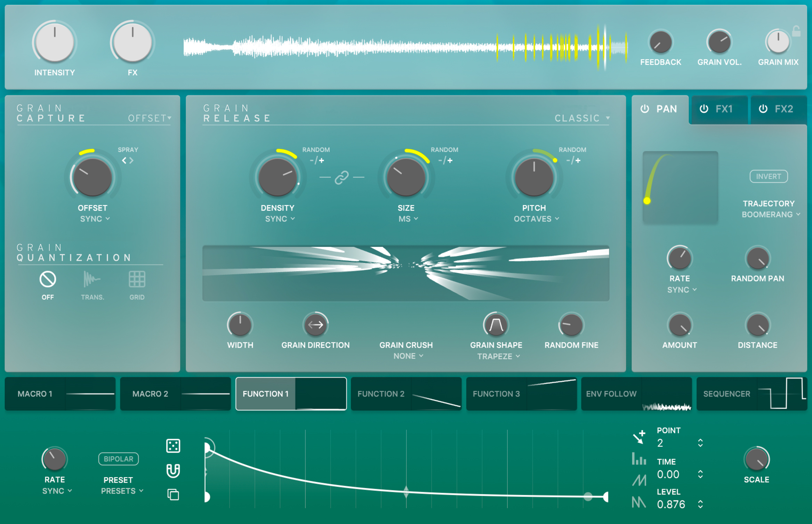Screen dimensions: 812x524
Task: Click the add point icon above the POINT value
Action: (x=639, y=437)
